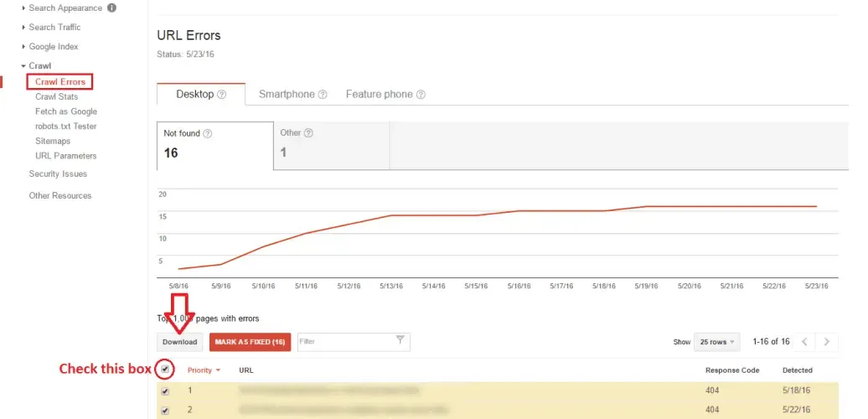This screenshot has height=419, width=868.
Task: Open help icon next to Desktop tab
Action: [x=221, y=95]
